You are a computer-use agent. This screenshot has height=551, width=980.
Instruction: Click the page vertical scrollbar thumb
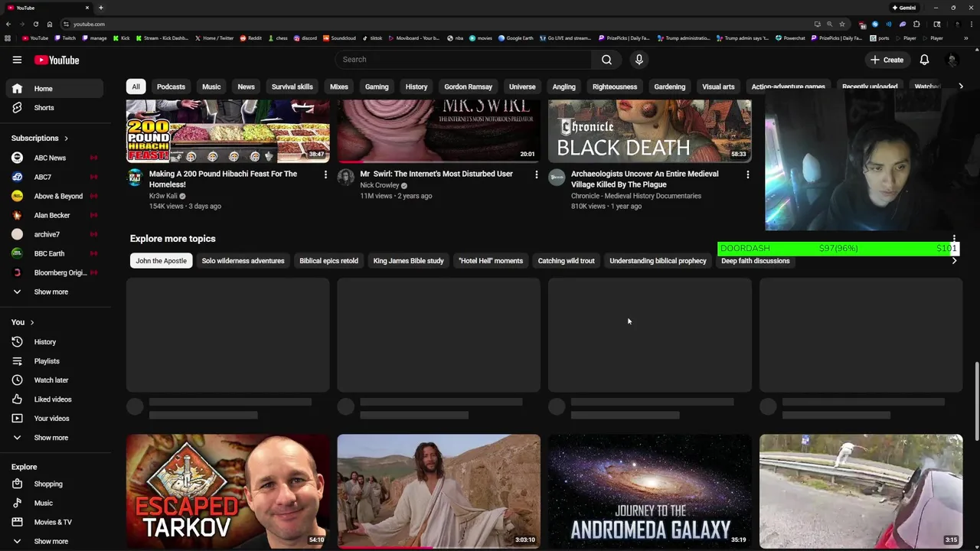coord(976,401)
